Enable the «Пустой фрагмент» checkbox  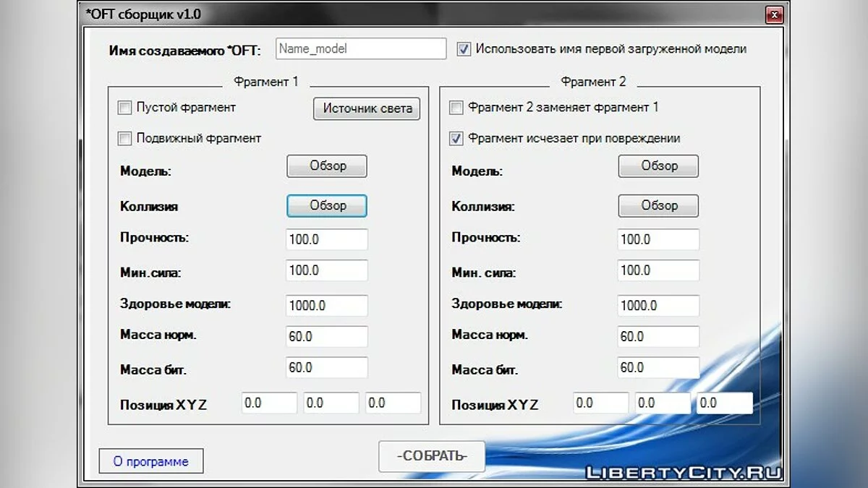click(124, 107)
